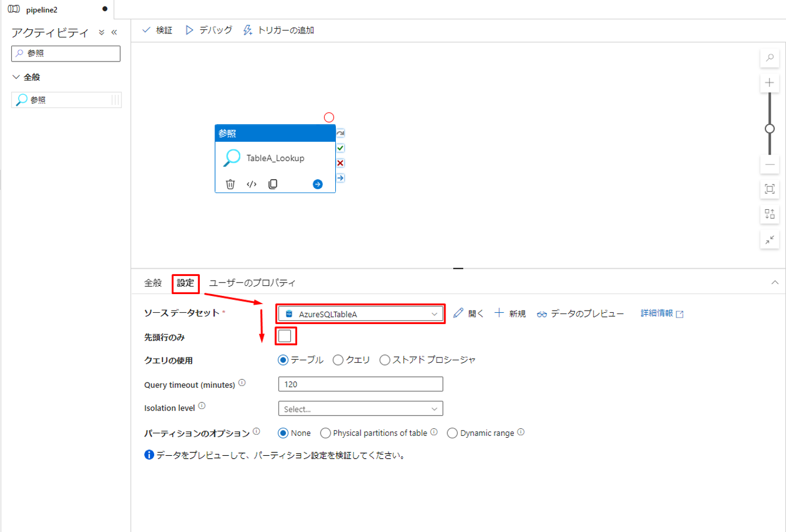Click トリガーの追加 to add a trigger
786x532 pixels.
(278, 30)
